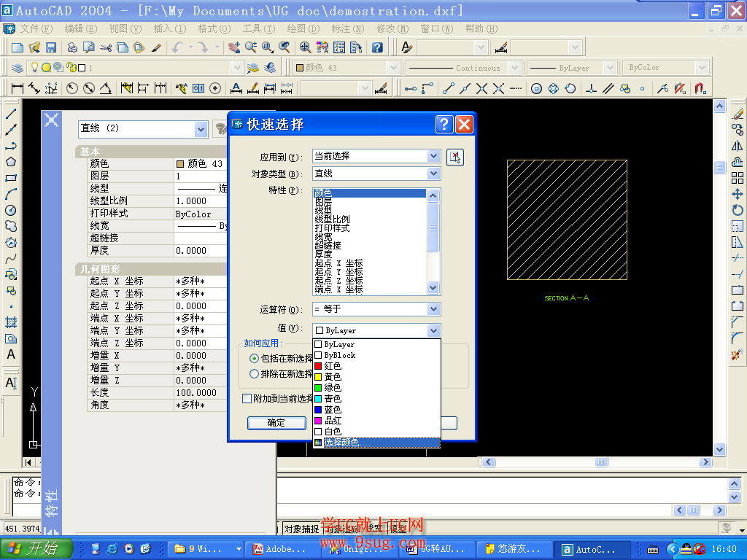
Task: Pick 红色 red in the value list
Action: click(376, 366)
